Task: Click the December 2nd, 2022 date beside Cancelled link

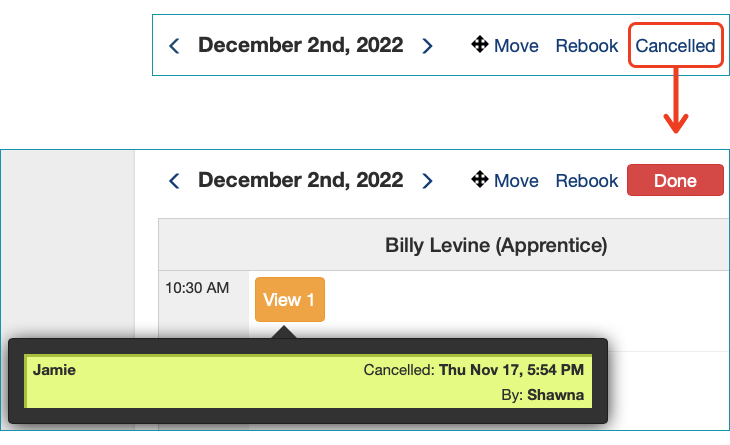Action: click(x=300, y=45)
